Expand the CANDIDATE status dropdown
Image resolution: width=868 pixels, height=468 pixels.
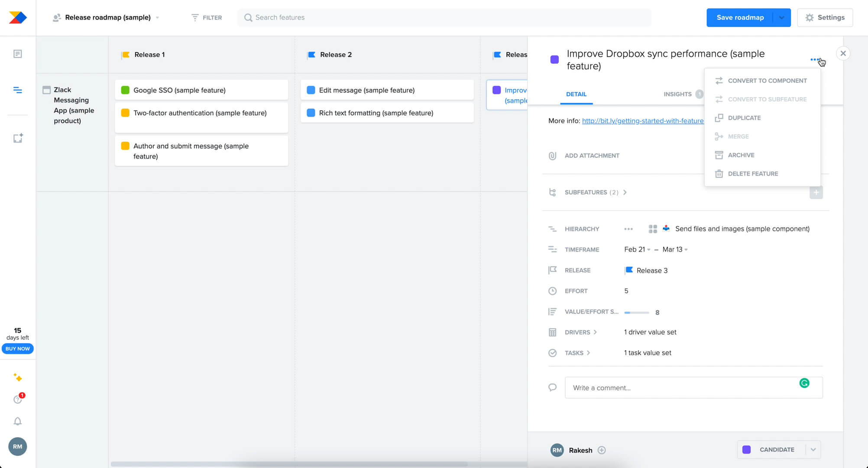pyautogui.click(x=813, y=450)
